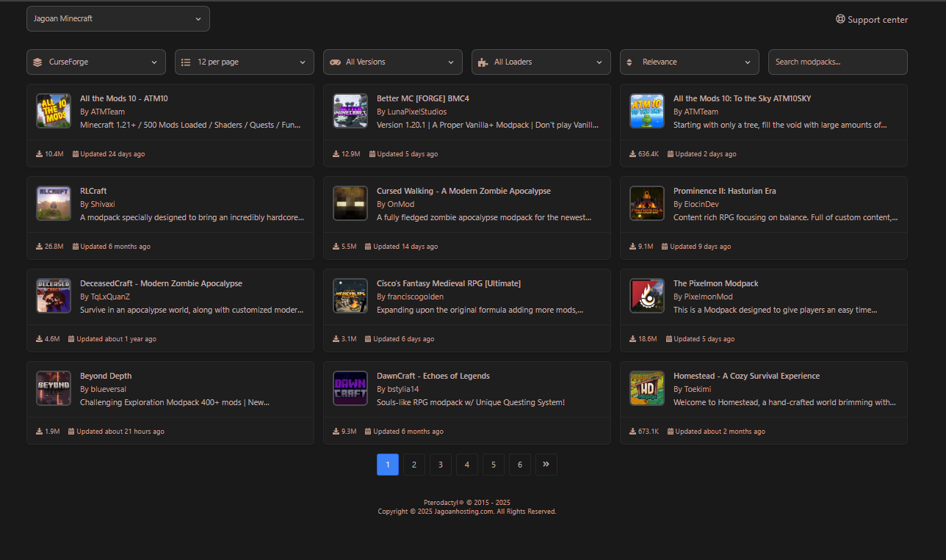Click download icon beside 18.6M
Screen dimensions: 946x560
(633, 339)
